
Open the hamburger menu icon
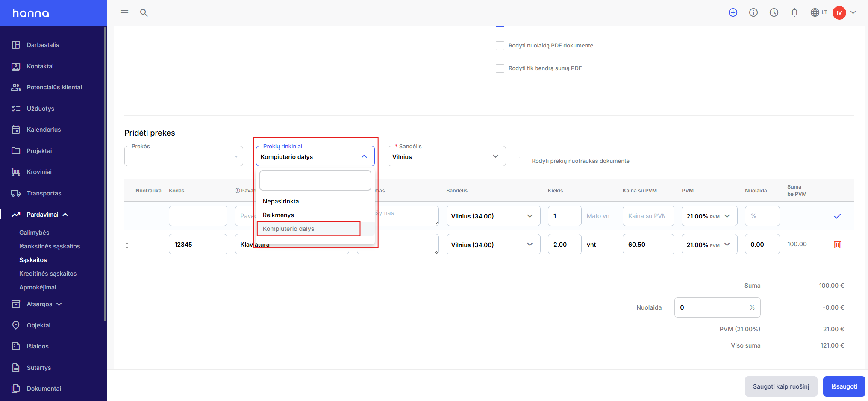pyautogui.click(x=124, y=13)
